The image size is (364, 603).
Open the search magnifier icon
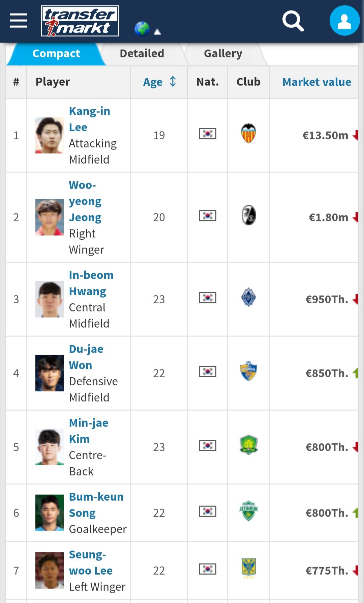click(293, 21)
